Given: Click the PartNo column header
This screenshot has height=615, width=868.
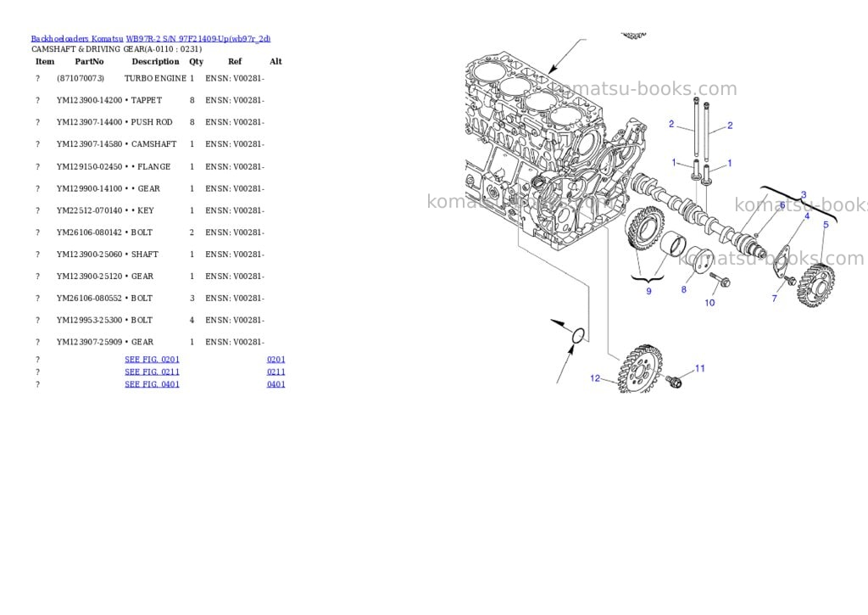Looking at the screenshot, I should 89,61.
